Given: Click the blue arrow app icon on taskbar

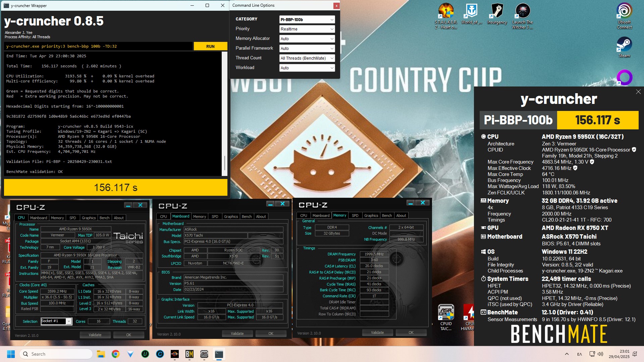Looking at the screenshot, I should point(130,354).
